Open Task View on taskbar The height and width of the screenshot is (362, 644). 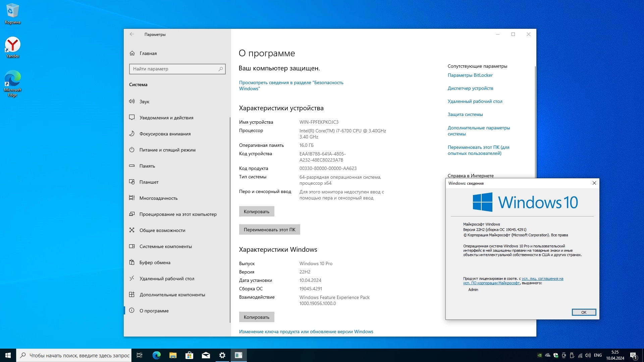point(140,355)
